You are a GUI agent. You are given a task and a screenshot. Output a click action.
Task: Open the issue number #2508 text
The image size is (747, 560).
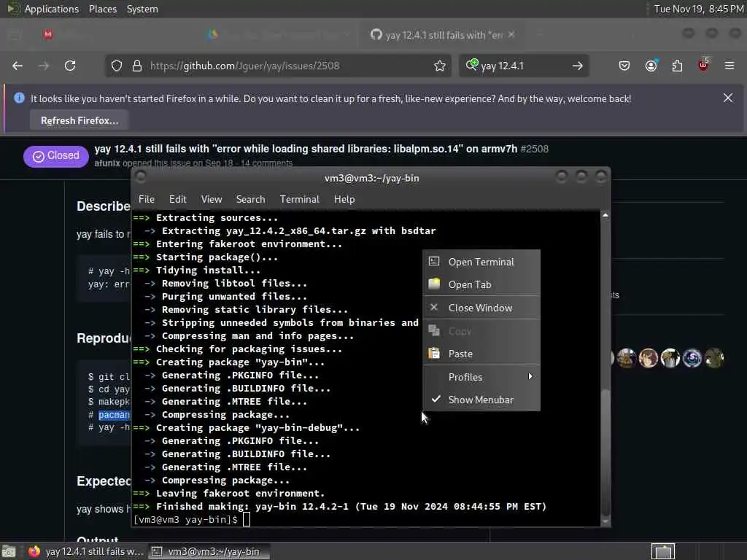[x=535, y=149]
